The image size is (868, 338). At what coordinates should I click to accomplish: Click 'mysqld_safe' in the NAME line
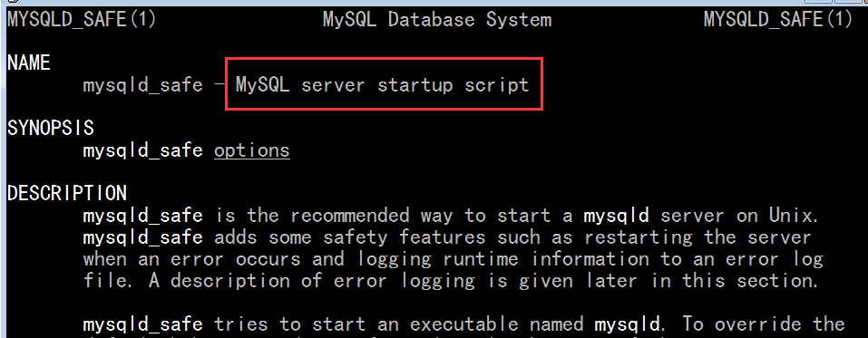tap(142, 85)
